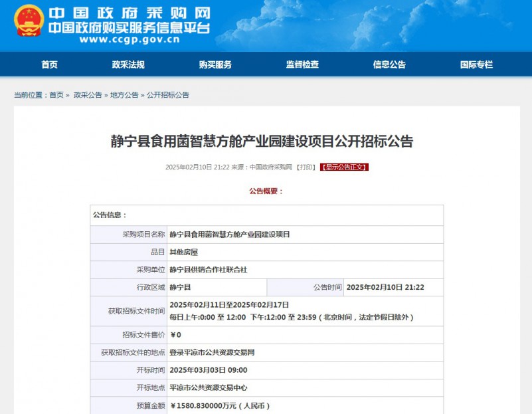Click date range 2025年02月11日至2025年02月17日
The width and height of the screenshot is (532, 414).
(229, 305)
